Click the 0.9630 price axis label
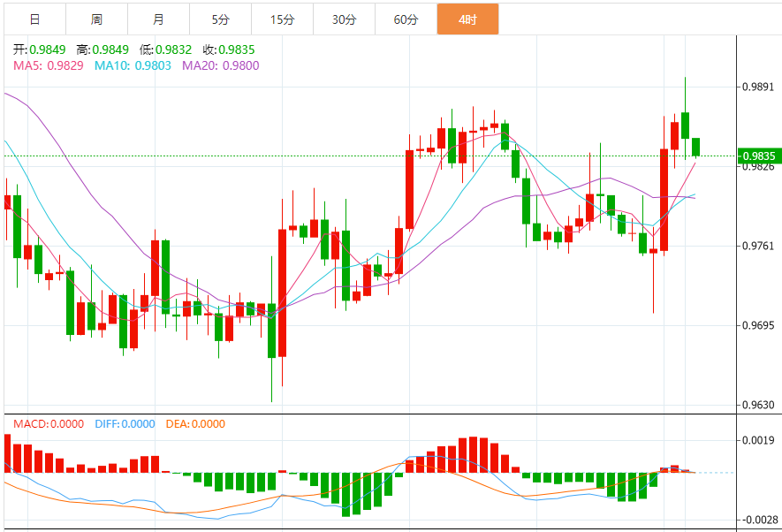The width and height of the screenshot is (782, 532). pos(758,405)
